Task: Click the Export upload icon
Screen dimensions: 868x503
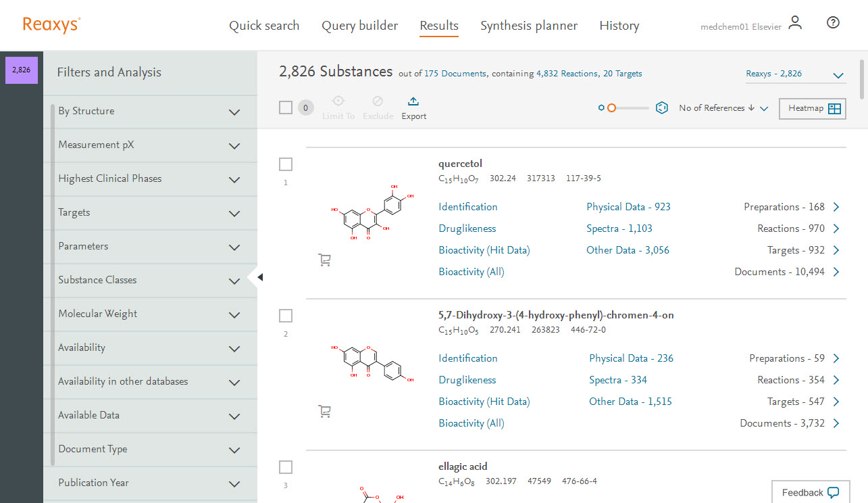Action: tap(413, 101)
